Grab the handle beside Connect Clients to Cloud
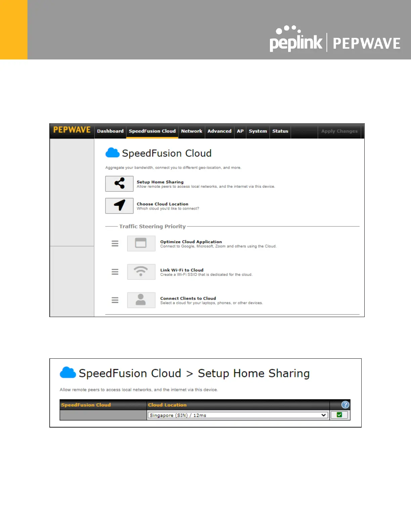 coord(115,300)
